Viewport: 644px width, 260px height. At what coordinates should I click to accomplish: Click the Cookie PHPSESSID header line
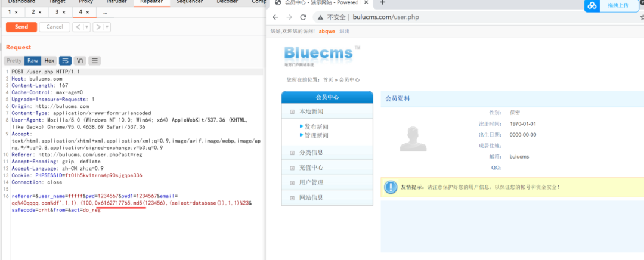77,175
